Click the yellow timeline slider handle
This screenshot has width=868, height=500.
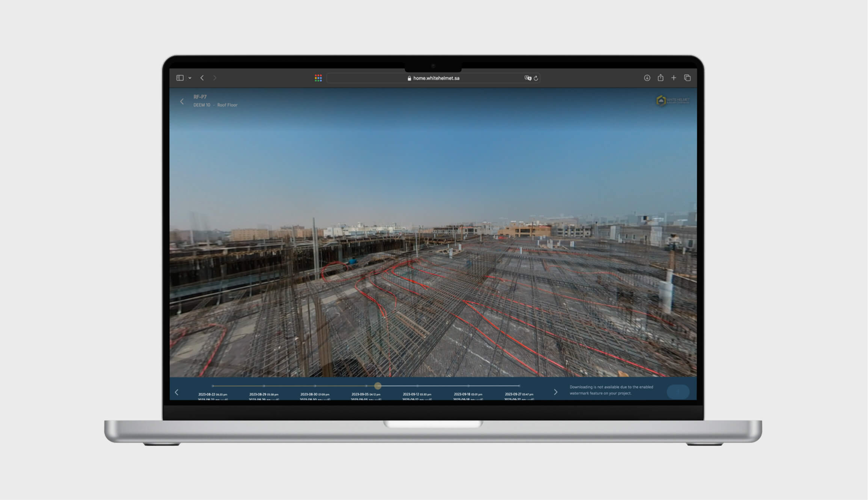pyautogui.click(x=378, y=386)
